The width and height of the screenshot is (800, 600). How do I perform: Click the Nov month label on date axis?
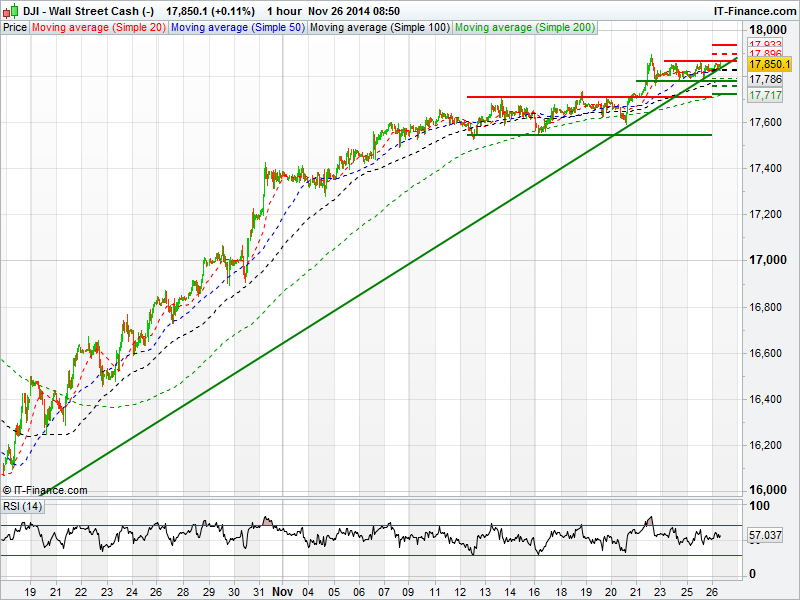[282, 592]
